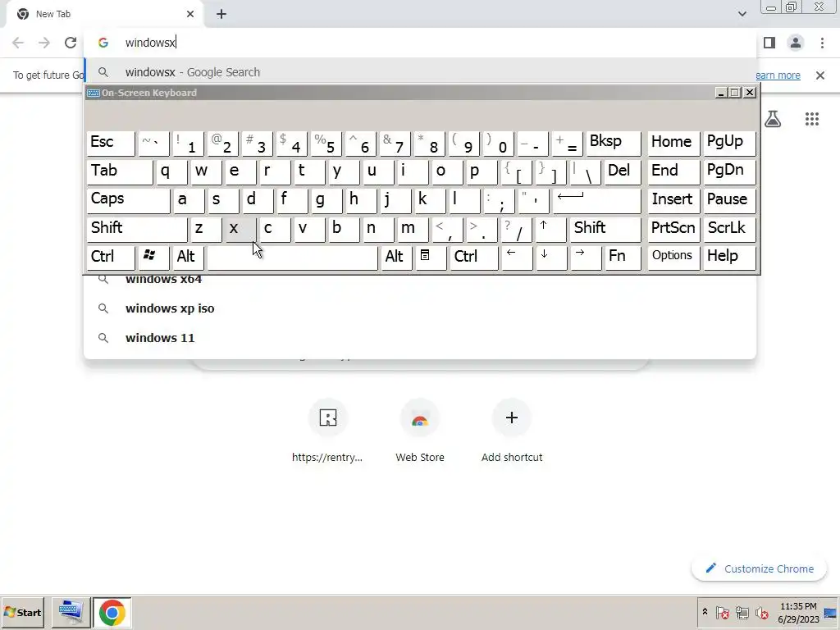Click the spacebar on On-Screen Keyboard
The image size is (840, 630).
coord(293,258)
